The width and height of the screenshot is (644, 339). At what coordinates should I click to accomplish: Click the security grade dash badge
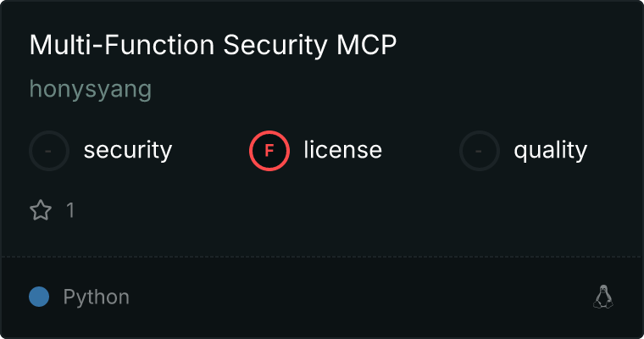[49, 151]
